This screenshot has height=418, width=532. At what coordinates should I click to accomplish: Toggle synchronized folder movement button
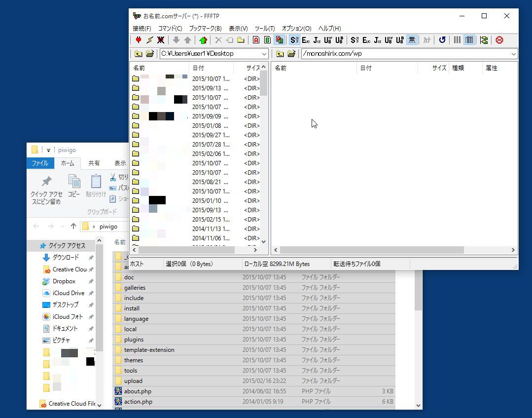pyautogui.click(x=484, y=40)
